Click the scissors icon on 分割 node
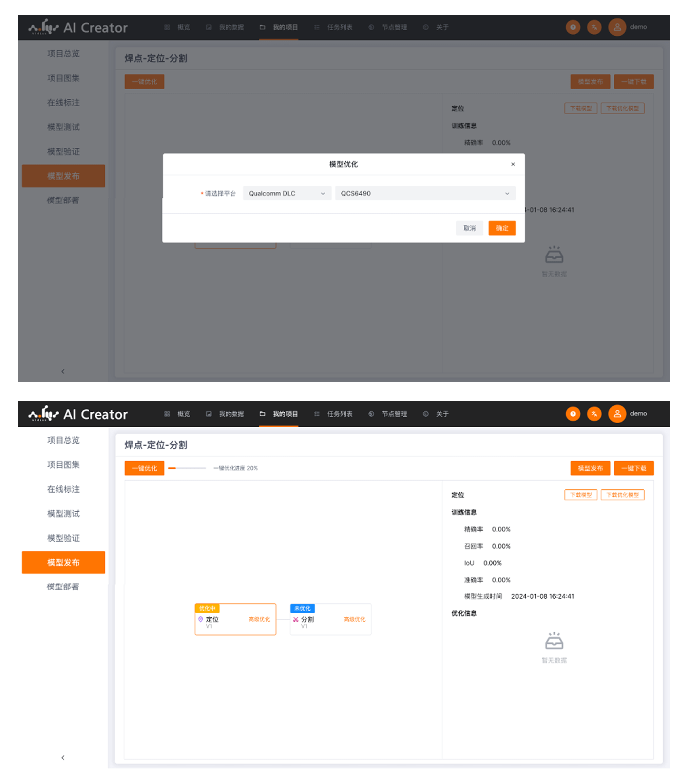The height and width of the screenshot is (784, 688). pyautogui.click(x=296, y=619)
